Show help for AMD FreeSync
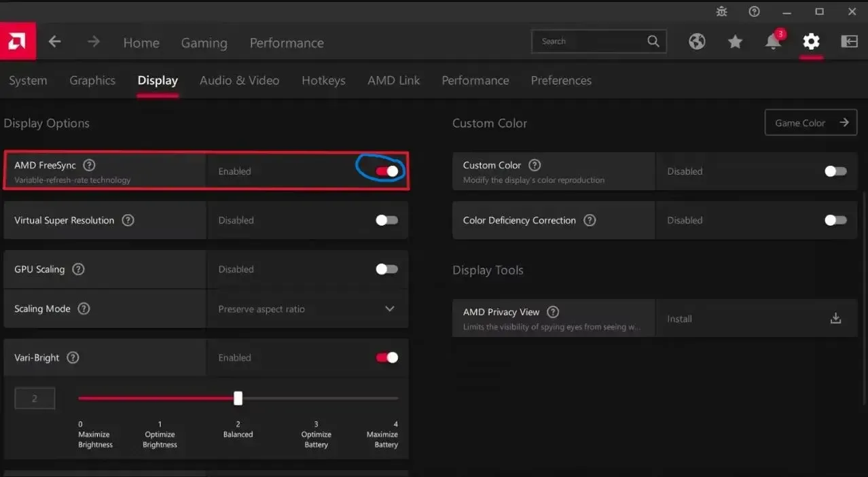The image size is (868, 477). 89,165
